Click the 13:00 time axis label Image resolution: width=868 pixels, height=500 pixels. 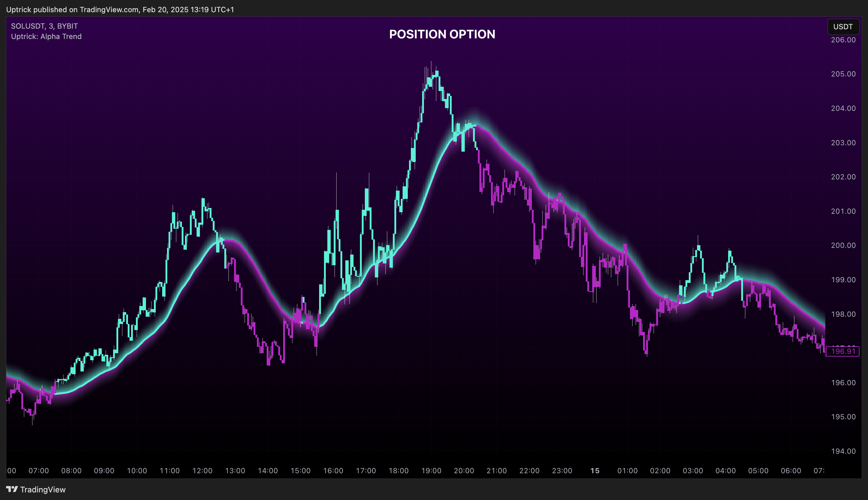tap(235, 470)
